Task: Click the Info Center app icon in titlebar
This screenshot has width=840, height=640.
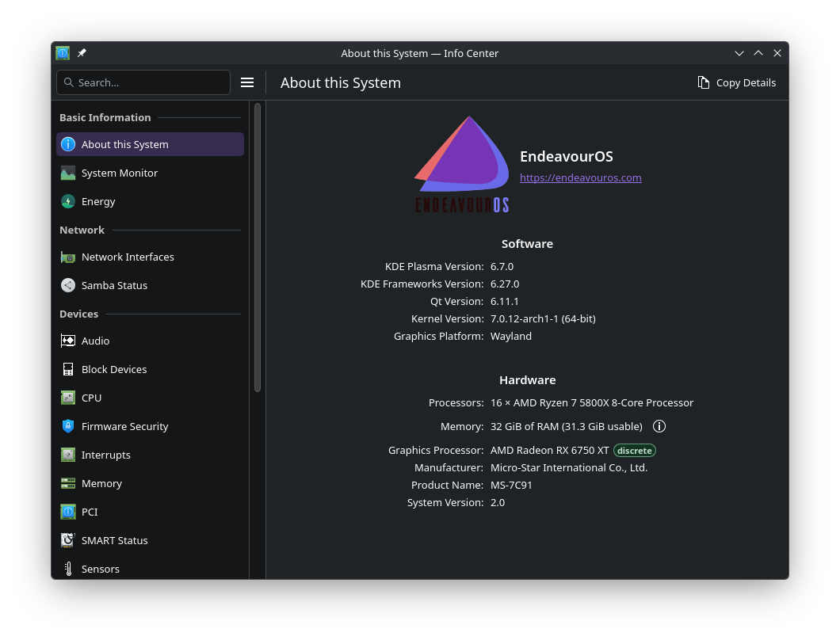Action: (63, 53)
